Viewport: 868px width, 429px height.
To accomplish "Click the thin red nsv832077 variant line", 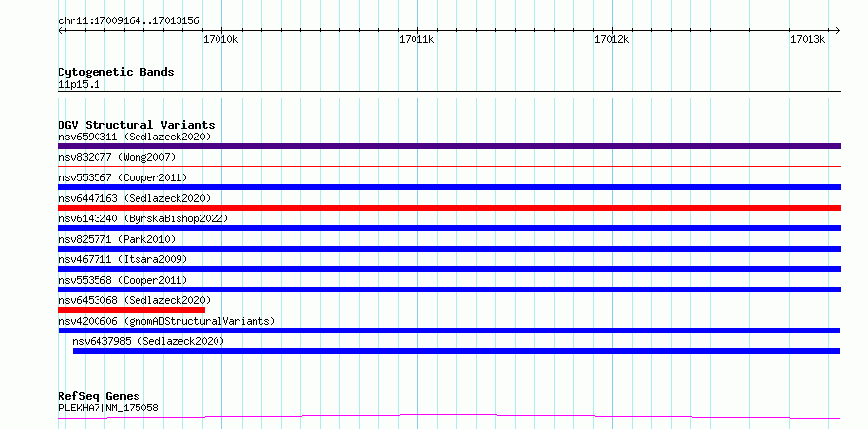I will [x=449, y=166].
